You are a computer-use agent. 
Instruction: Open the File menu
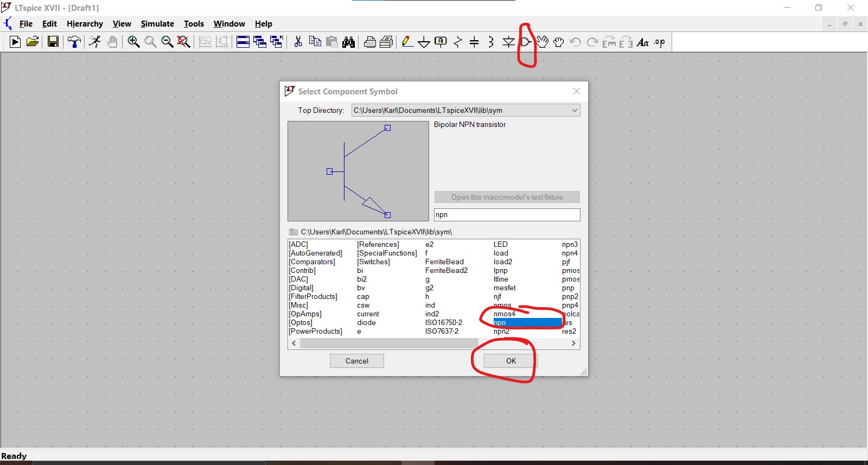click(x=26, y=24)
